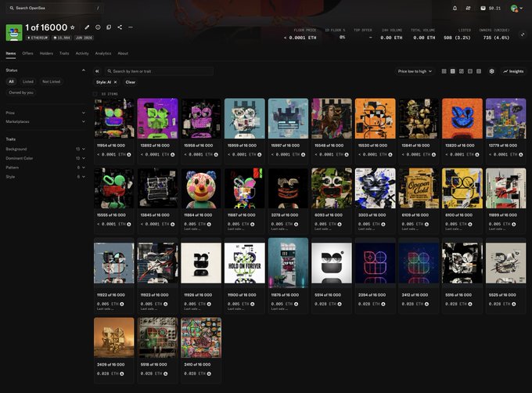
Task: Open the profile avatar dropdown menu
Action: pos(516,8)
